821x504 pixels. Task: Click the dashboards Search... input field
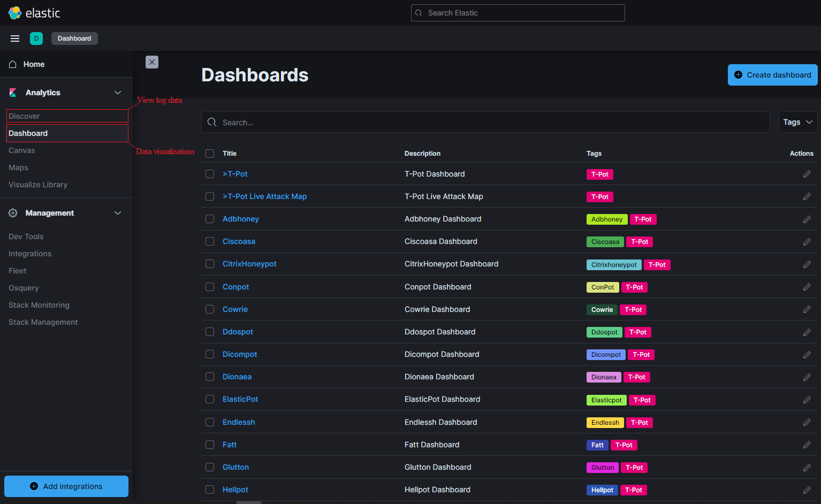pyautogui.click(x=485, y=122)
